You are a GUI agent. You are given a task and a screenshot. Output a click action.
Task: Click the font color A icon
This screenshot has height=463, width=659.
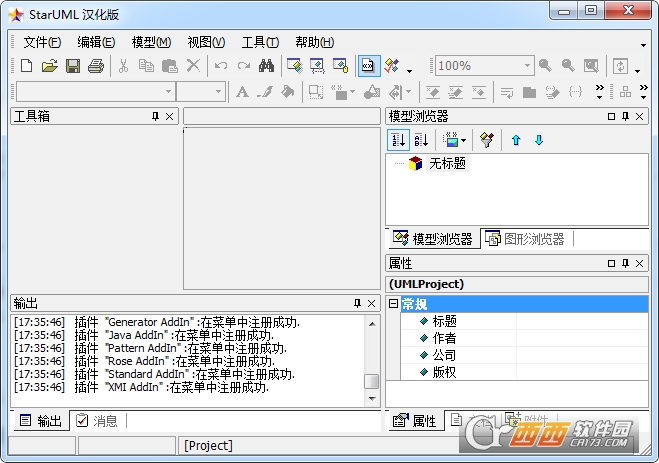tap(242, 92)
